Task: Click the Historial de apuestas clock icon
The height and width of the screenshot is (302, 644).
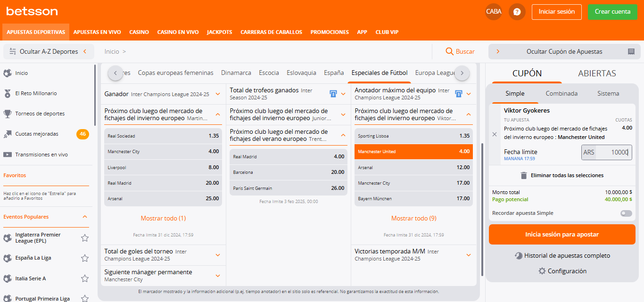Action: click(518, 256)
